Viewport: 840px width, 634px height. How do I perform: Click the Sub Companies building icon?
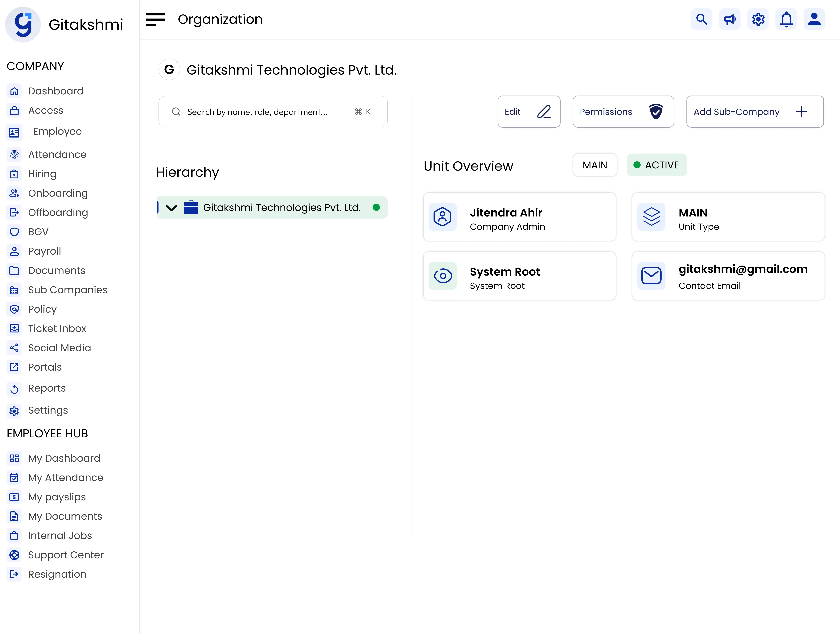[x=14, y=290]
